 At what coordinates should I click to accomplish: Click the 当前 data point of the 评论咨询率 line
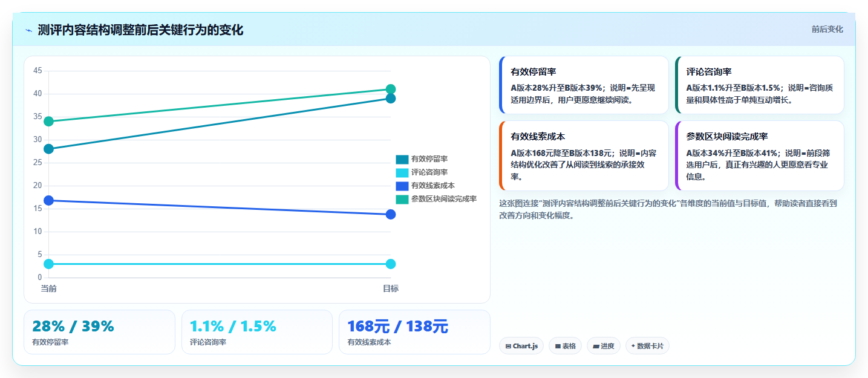click(49, 264)
